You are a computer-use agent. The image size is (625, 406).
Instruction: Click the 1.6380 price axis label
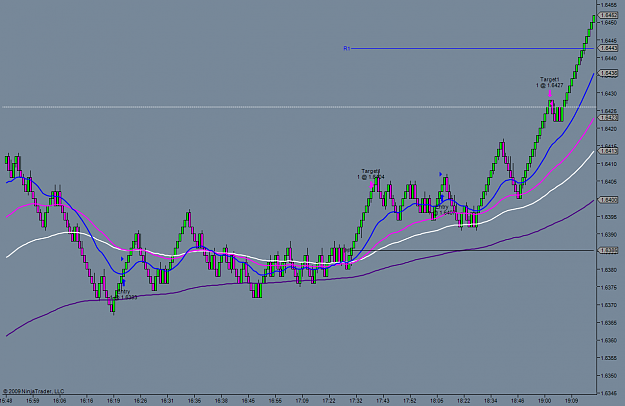click(x=610, y=270)
